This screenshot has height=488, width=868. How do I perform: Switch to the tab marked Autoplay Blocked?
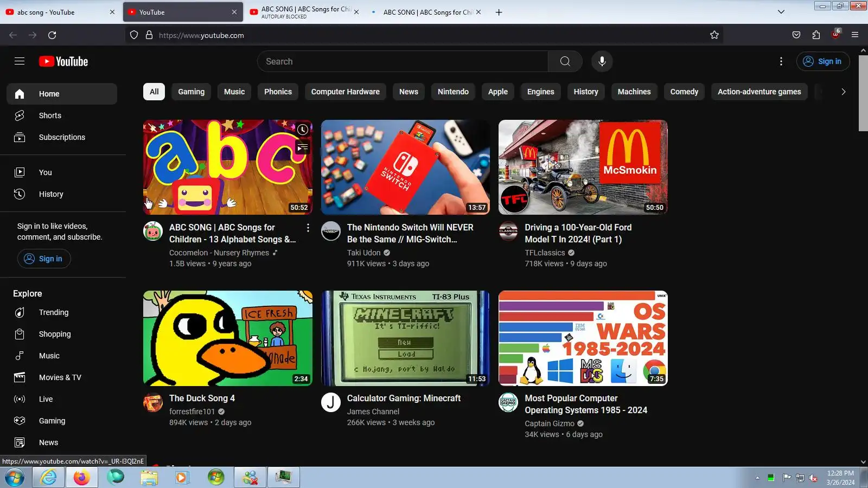coord(304,12)
